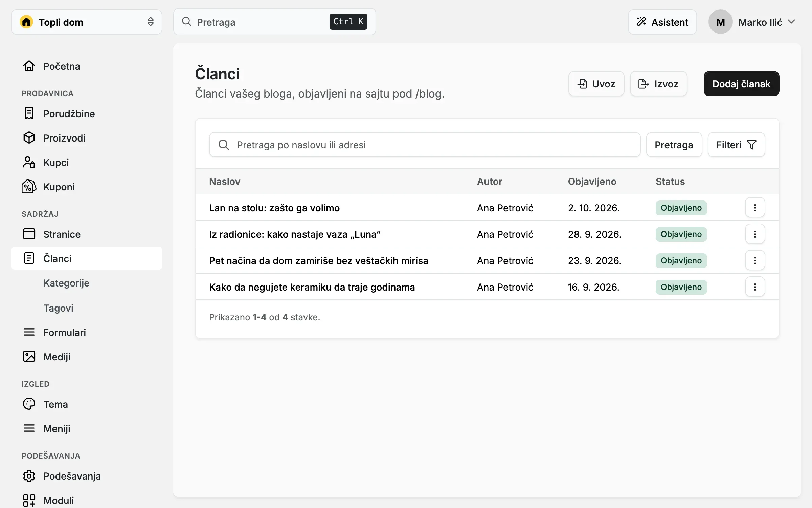Open article Pet načina da dom zamiriše
Viewport: 812px width, 508px height.
click(318, 260)
